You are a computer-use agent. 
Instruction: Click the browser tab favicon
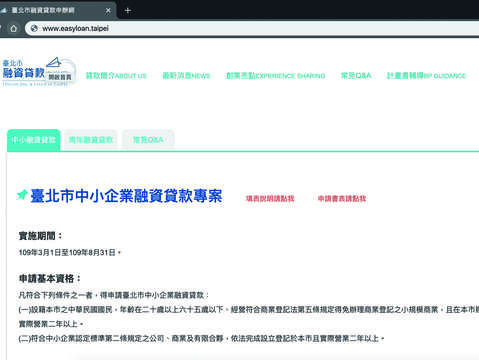tap(3, 10)
